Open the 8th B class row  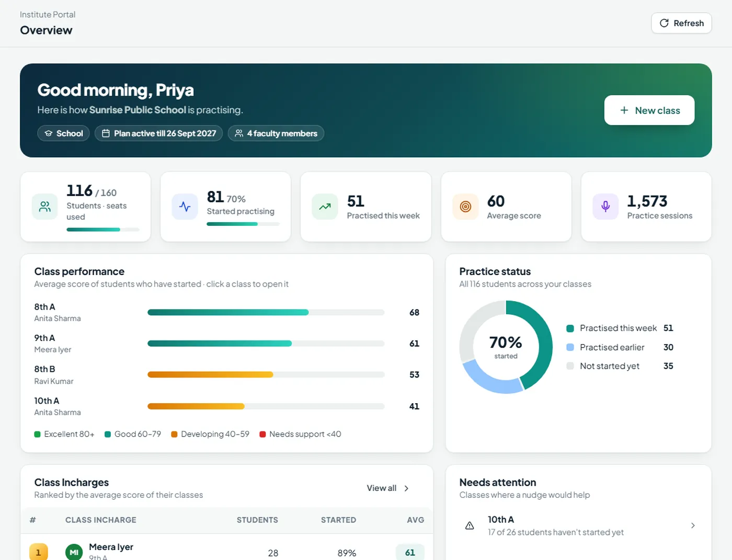(x=227, y=375)
